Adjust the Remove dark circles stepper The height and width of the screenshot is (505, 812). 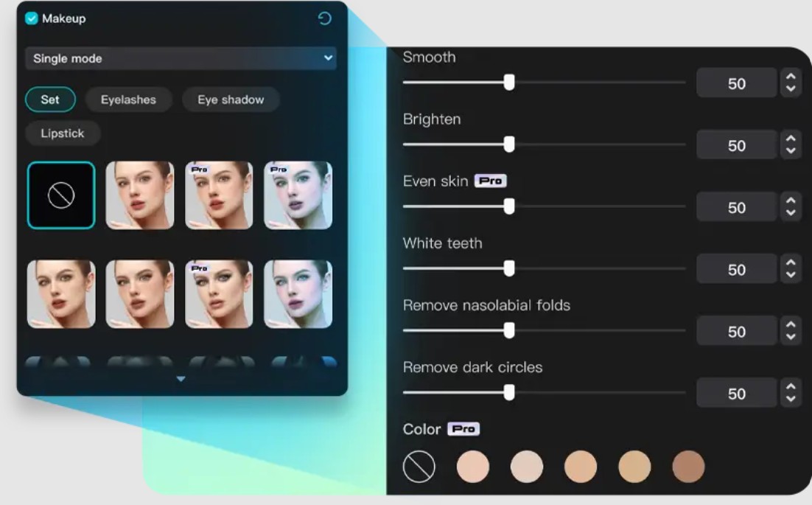[x=790, y=393]
